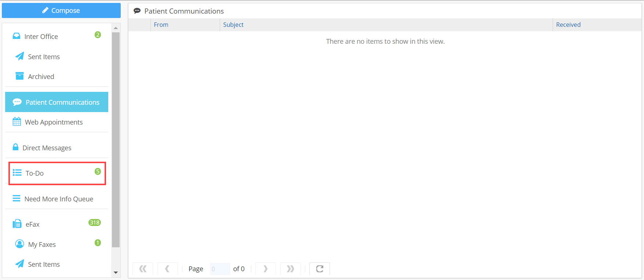Screen dimensions: 644x280
Task: Click the To-Do list bullet icon
Action: tap(17, 173)
